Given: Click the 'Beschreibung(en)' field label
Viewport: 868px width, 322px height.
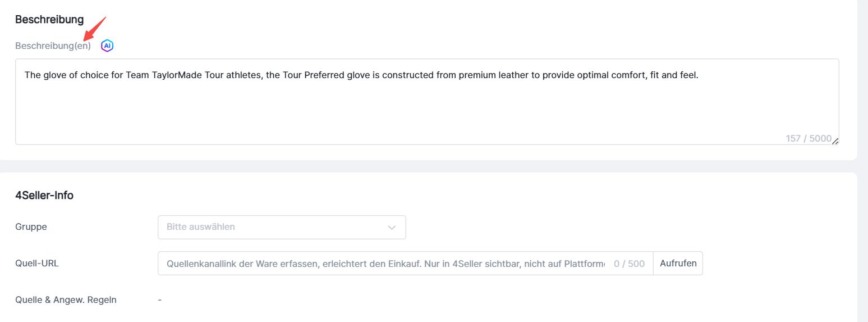Looking at the screenshot, I should point(53,46).
